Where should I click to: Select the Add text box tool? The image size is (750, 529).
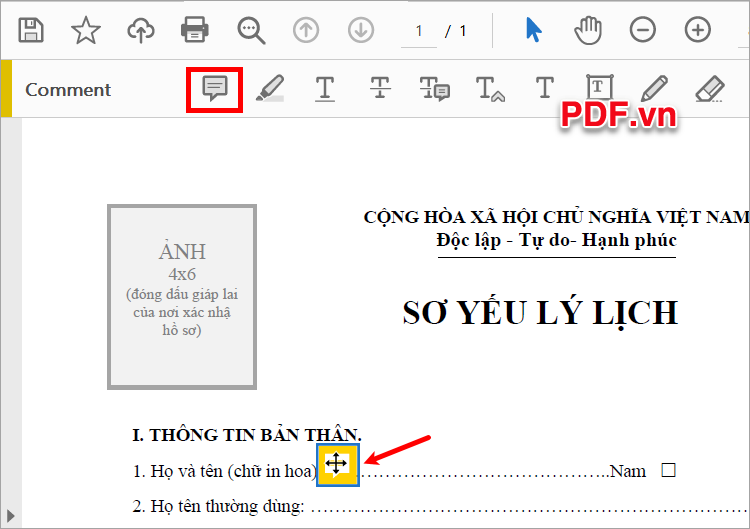pos(600,88)
